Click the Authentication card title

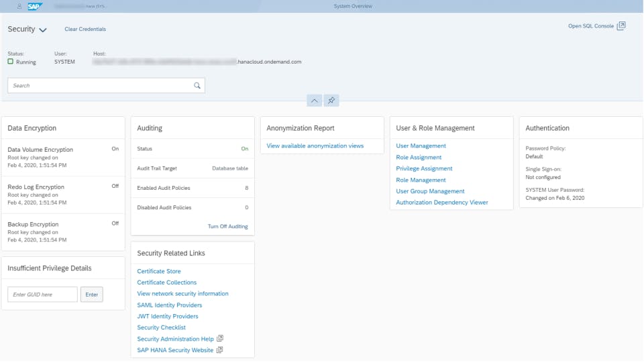click(547, 128)
